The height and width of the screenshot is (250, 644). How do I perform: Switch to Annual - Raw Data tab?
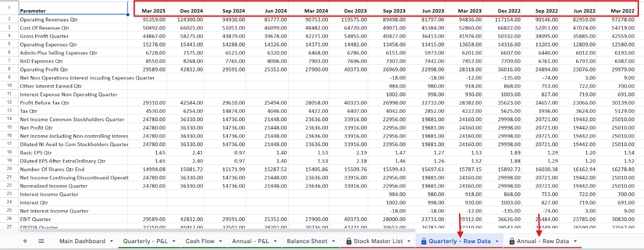(543, 241)
